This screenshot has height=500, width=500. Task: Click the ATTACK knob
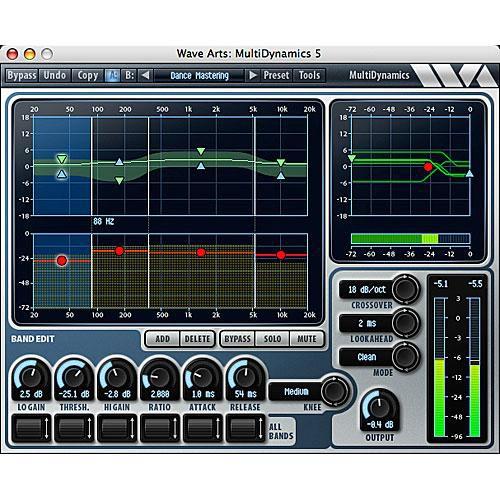(202, 377)
